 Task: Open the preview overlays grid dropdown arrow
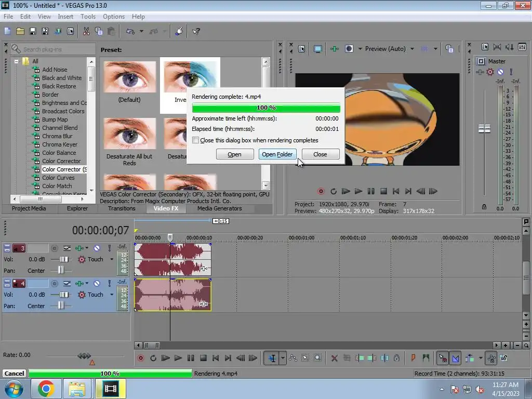(435, 49)
